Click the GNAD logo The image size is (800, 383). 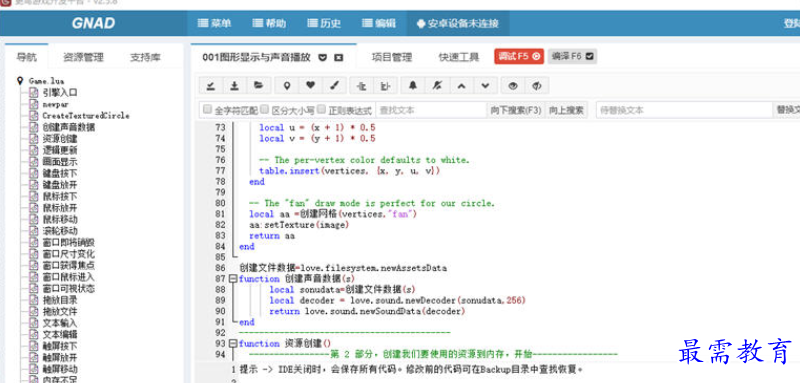point(93,23)
